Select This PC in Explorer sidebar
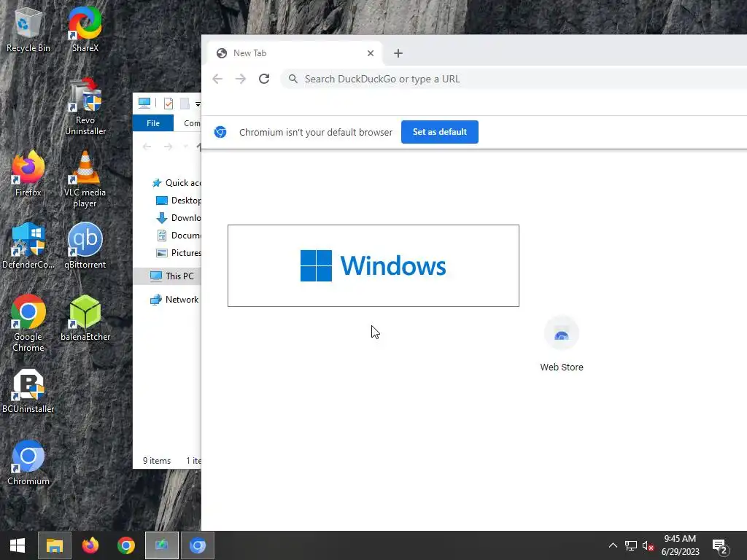Viewport: 747px width, 560px height. [x=167, y=276]
